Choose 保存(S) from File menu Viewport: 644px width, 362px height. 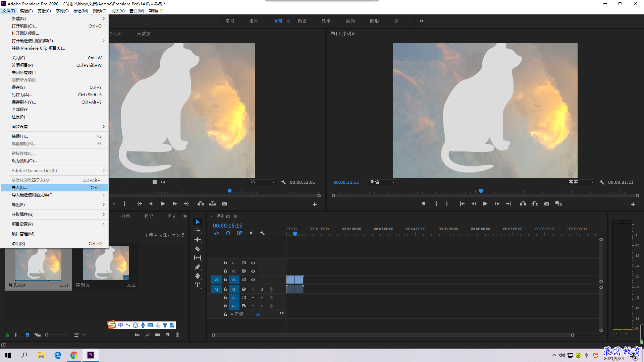click(x=54, y=87)
